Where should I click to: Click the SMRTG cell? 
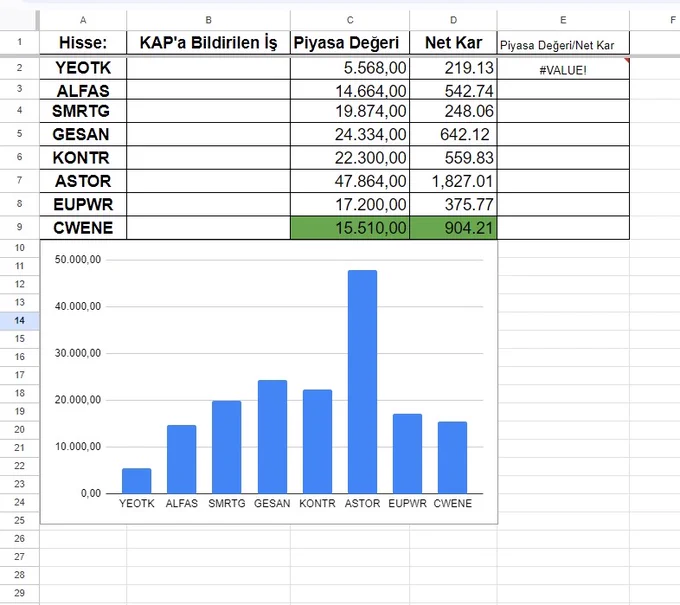pos(83,111)
